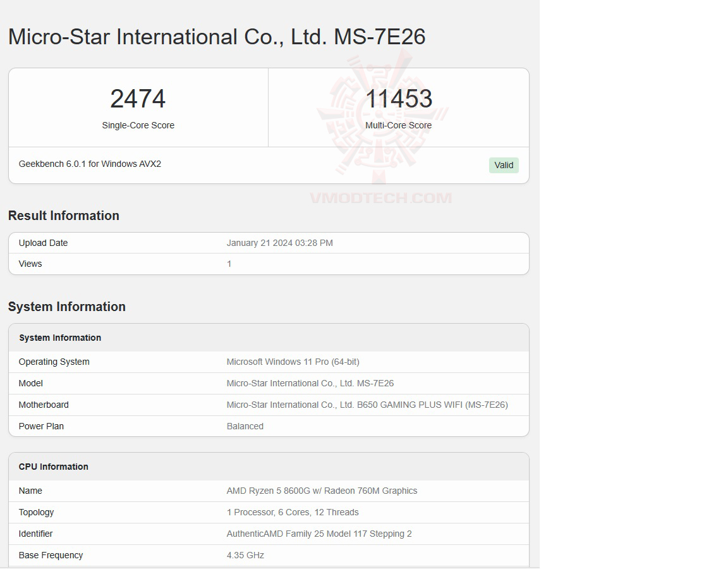Click the page title Micro-Star International MS-7E26

[x=217, y=37]
